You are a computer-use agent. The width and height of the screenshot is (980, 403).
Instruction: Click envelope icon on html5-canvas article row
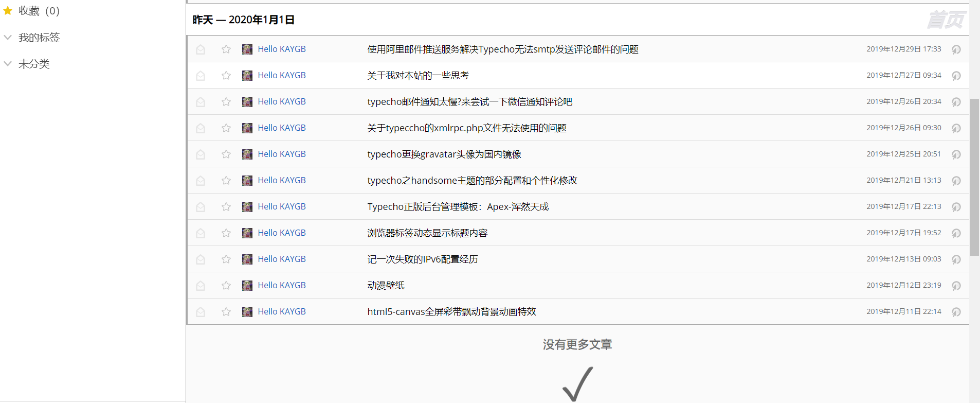[201, 312]
